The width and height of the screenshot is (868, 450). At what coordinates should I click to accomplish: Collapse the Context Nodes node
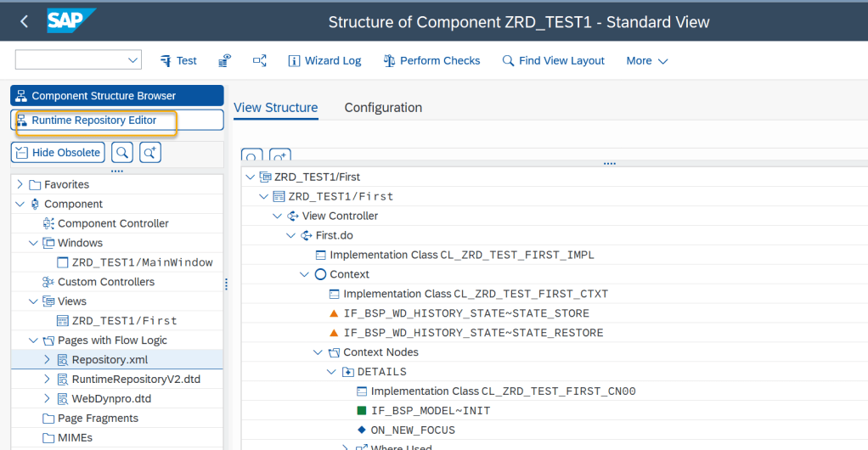(x=318, y=352)
